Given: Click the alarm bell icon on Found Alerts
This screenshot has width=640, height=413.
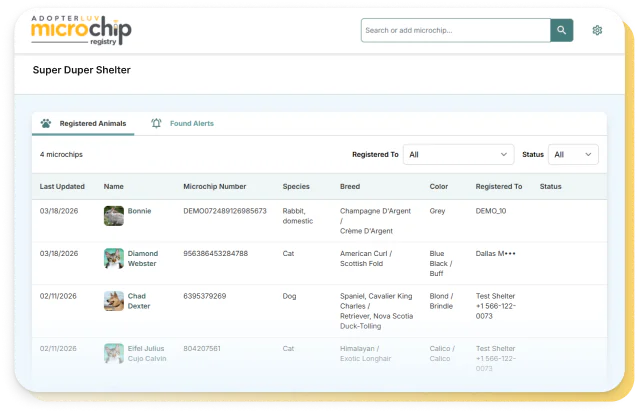Looking at the screenshot, I should 156,123.
